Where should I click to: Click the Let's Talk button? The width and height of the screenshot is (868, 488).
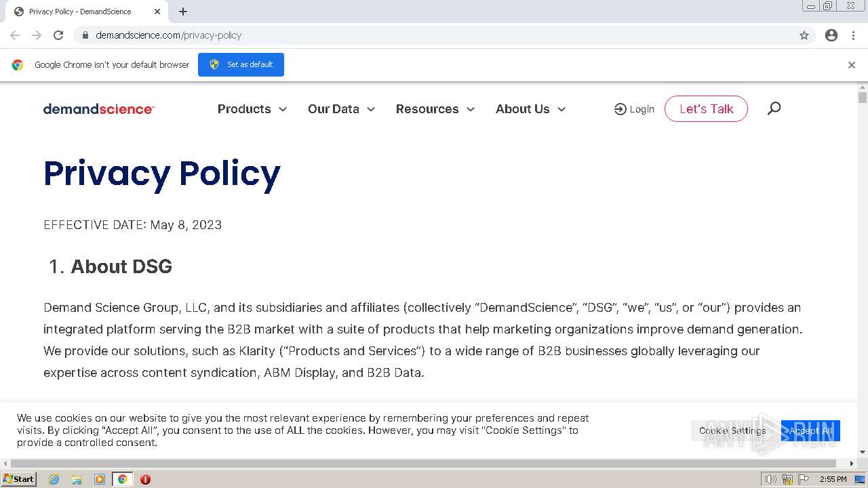pos(706,108)
